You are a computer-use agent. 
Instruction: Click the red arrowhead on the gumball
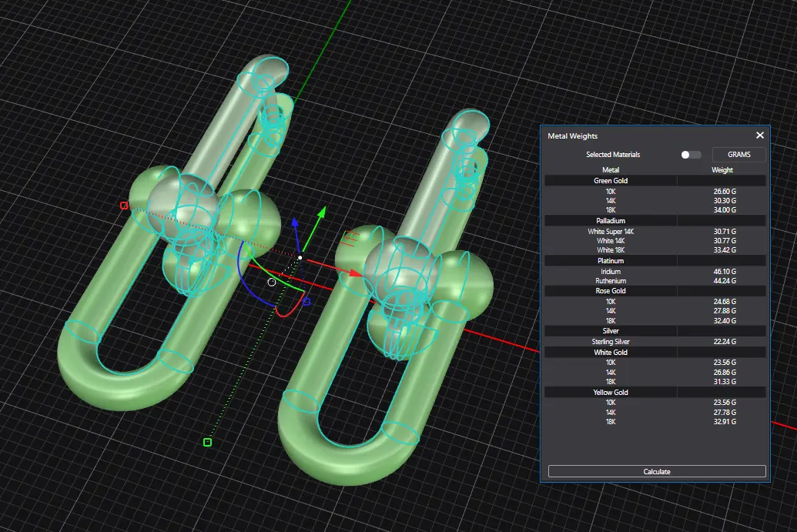point(355,273)
